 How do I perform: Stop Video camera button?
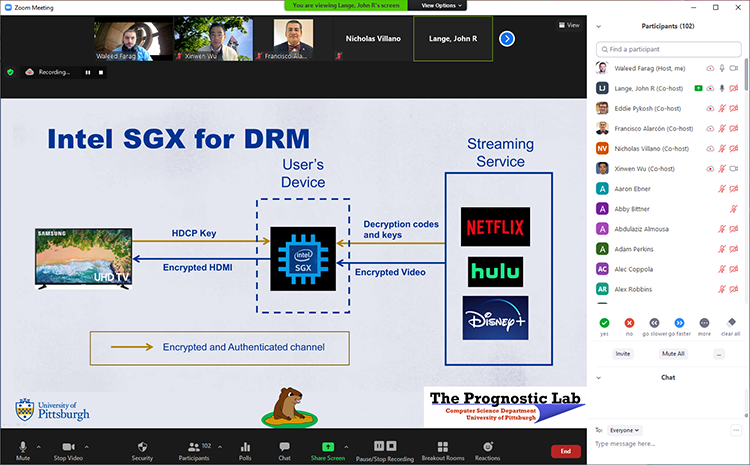(x=68, y=451)
